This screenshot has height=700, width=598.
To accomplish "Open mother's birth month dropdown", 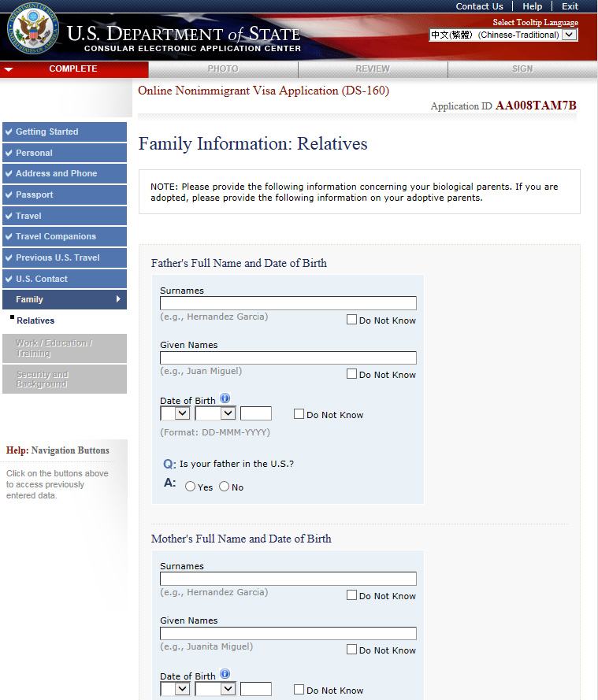I will (215, 689).
